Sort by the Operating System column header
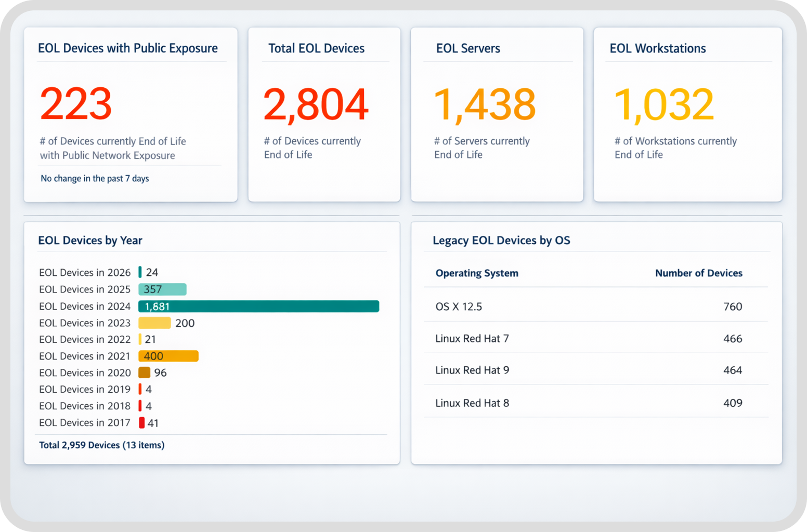This screenshot has height=532, width=807. coord(477,273)
